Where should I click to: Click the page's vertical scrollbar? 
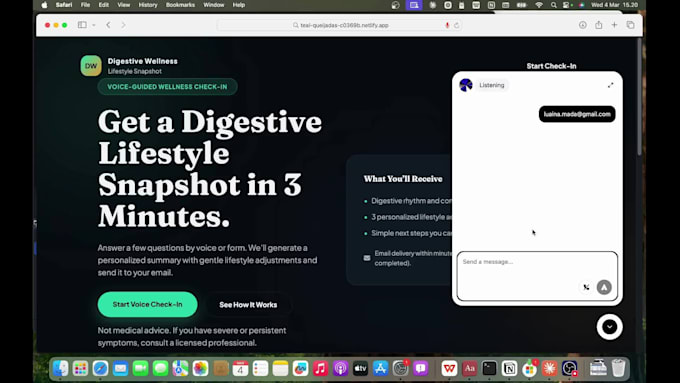(639, 98)
